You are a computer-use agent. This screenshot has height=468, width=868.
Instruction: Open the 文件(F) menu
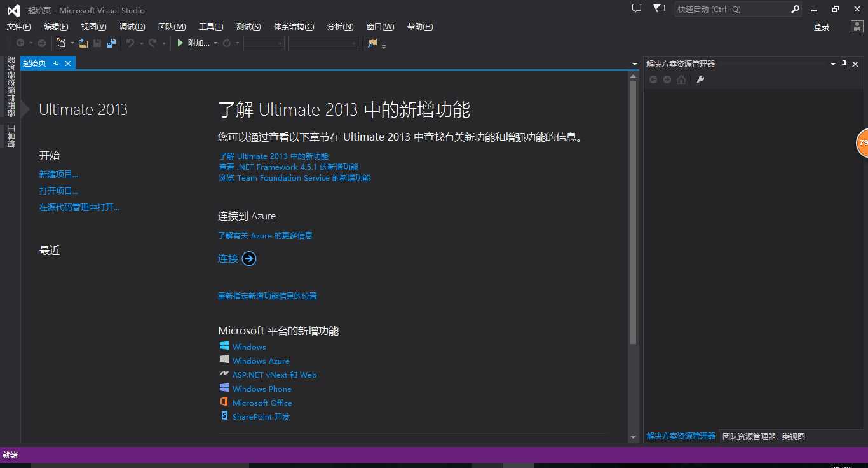pos(18,26)
